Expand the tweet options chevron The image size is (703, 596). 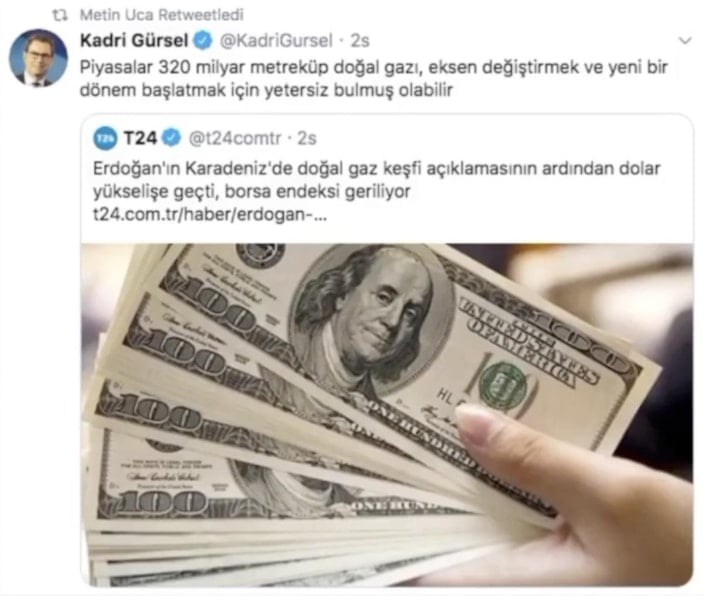[x=685, y=41]
